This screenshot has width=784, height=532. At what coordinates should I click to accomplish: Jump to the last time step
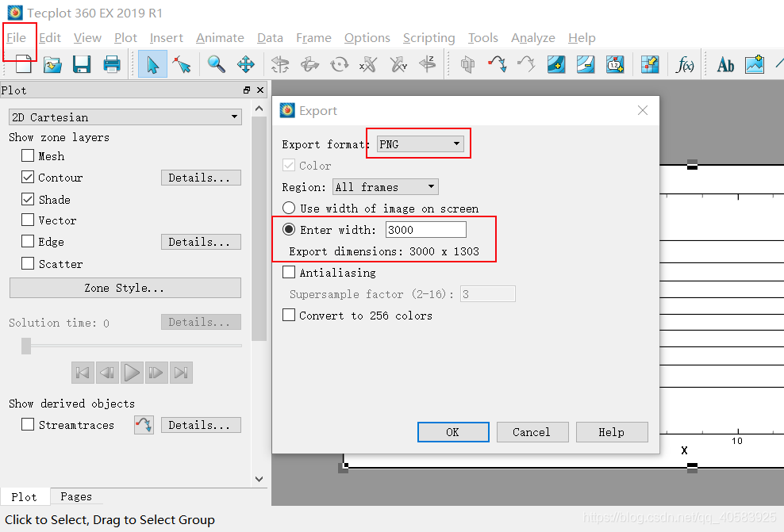(181, 373)
